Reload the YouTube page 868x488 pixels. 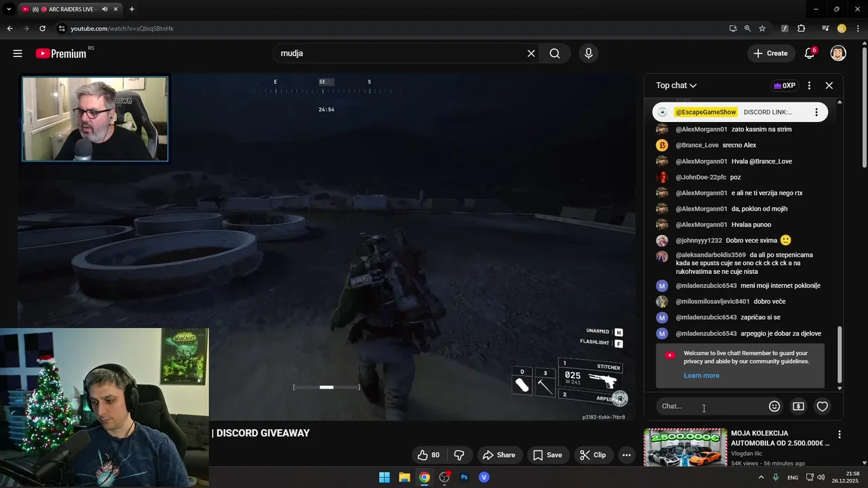[42, 28]
